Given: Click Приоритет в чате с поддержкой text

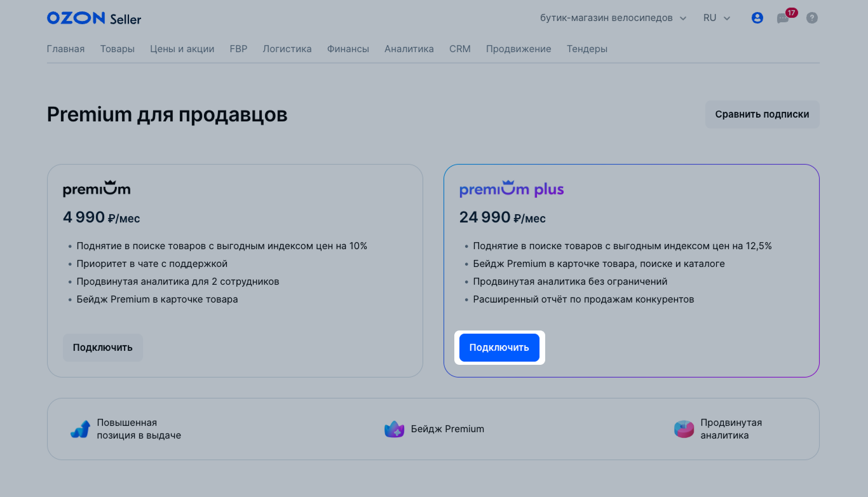Looking at the screenshot, I should point(152,264).
